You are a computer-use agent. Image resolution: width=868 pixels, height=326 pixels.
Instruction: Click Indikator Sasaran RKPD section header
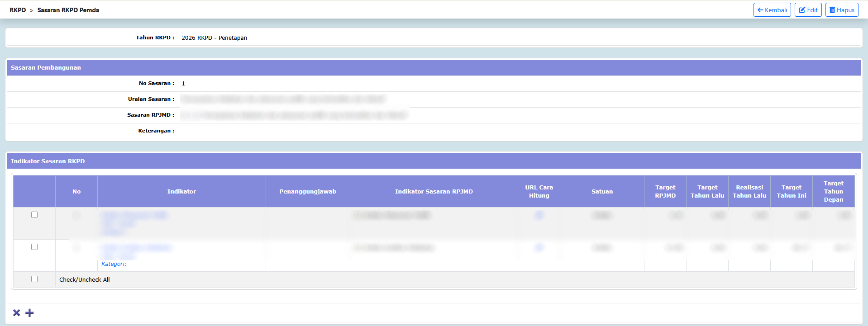[48, 161]
